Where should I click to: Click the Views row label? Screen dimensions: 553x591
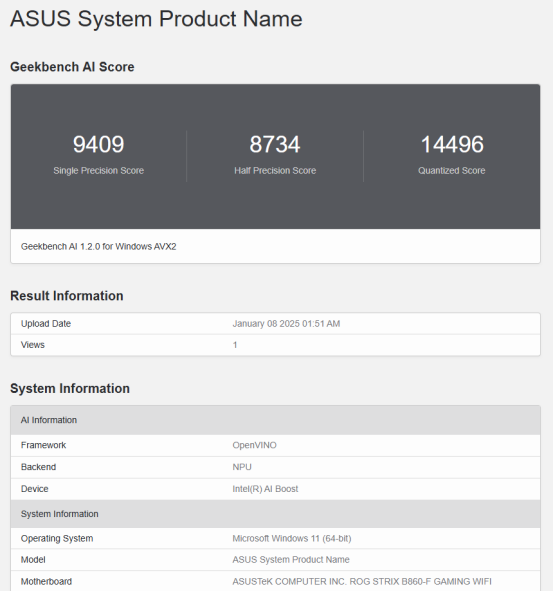33,345
